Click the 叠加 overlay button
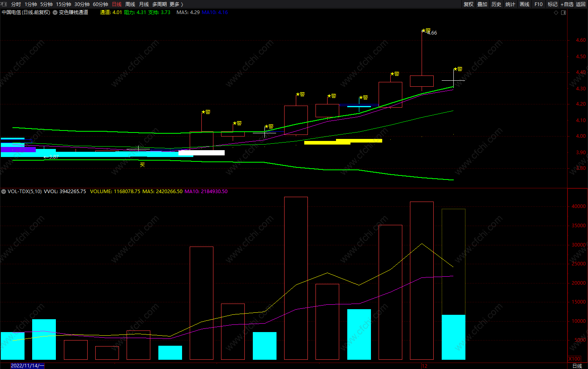The width and height of the screenshot is (588, 369). click(x=482, y=4)
